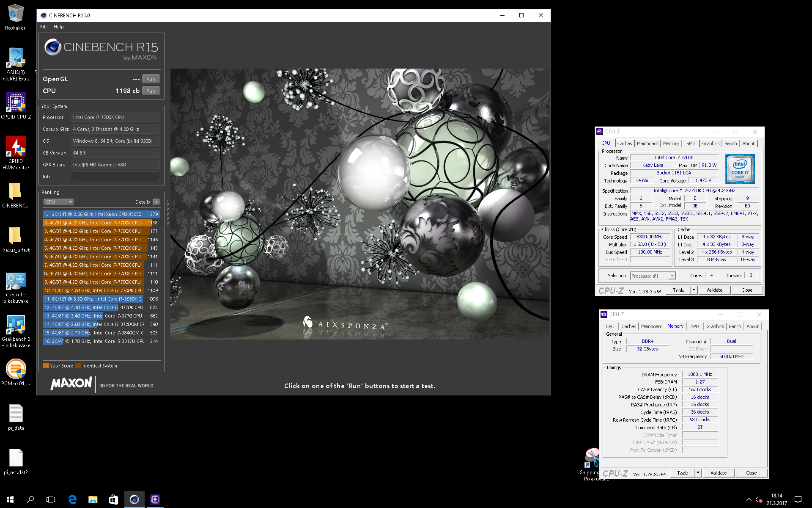Select ranking entry 11 Core i7-3930K
812x508 pixels.
pyautogui.click(x=101, y=299)
